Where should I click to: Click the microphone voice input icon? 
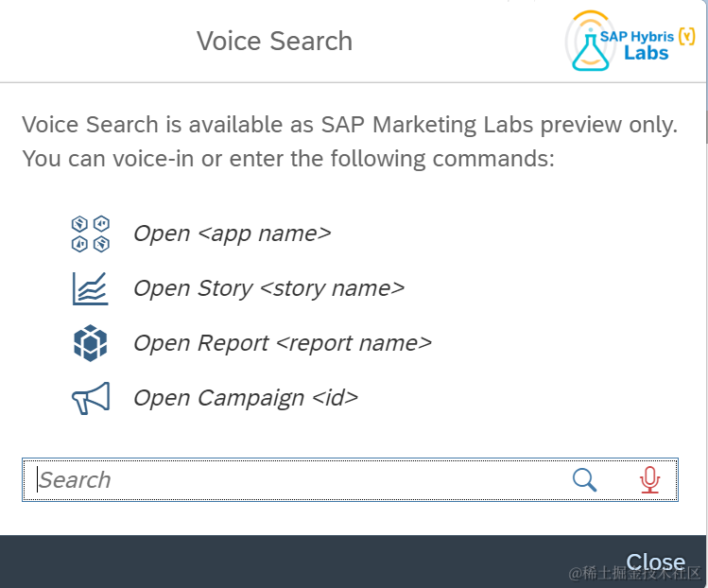[649, 480]
